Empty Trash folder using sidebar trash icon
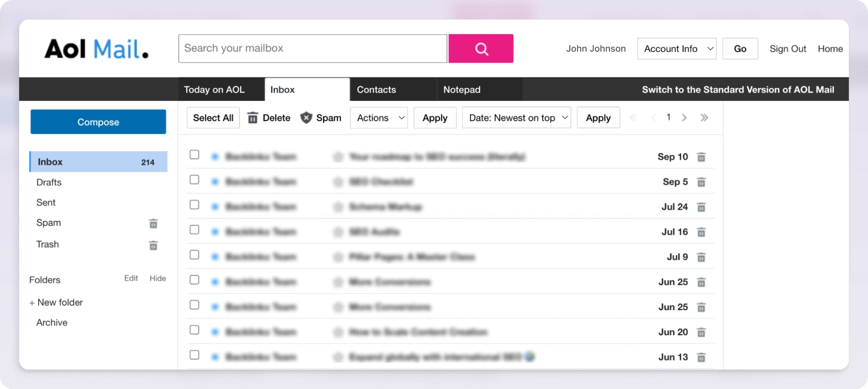The width and height of the screenshot is (868, 389). coord(153,245)
